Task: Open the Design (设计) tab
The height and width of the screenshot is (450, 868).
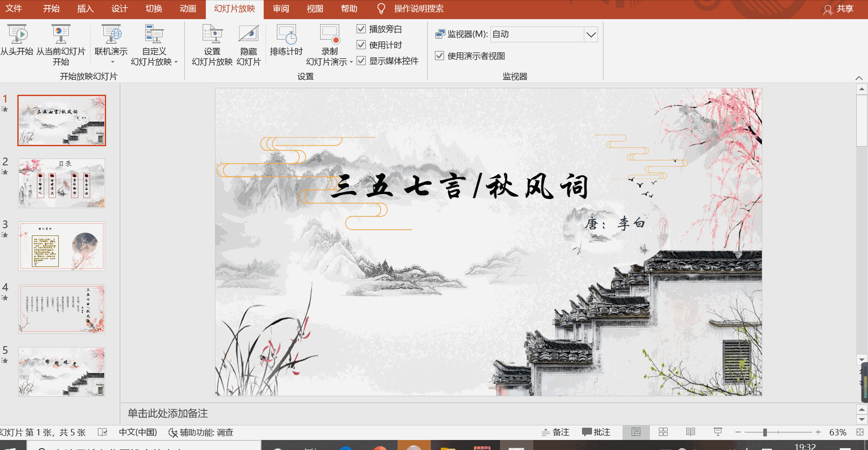Action: point(119,9)
